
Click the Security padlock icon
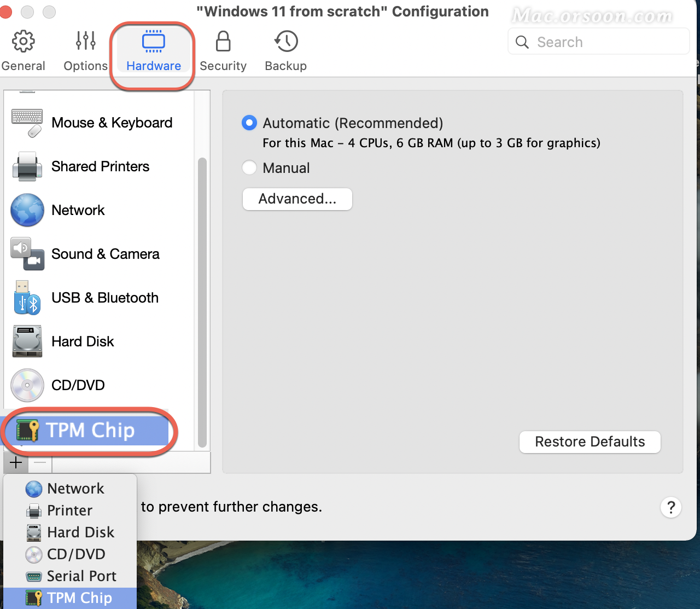[223, 41]
